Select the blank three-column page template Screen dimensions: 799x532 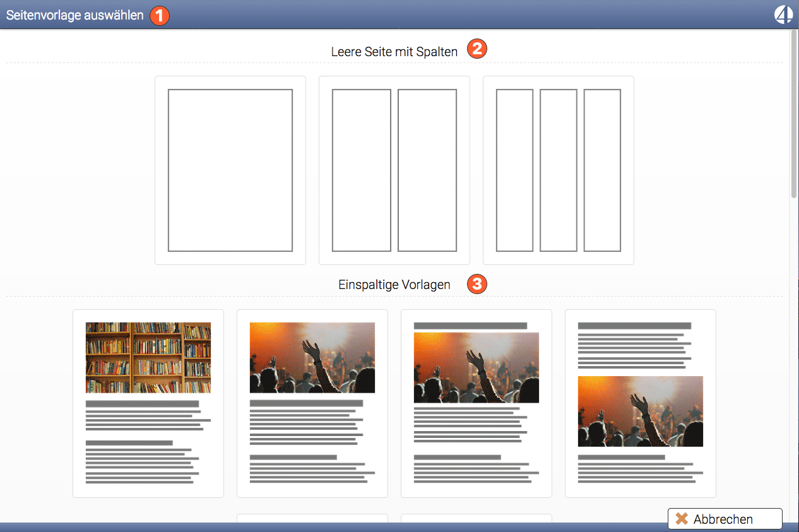click(559, 170)
